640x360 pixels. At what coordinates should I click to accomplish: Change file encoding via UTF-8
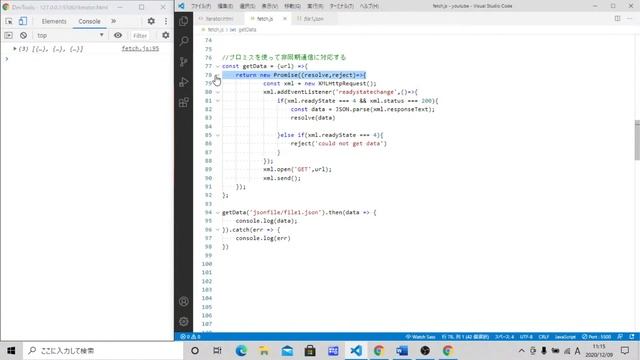click(526, 337)
